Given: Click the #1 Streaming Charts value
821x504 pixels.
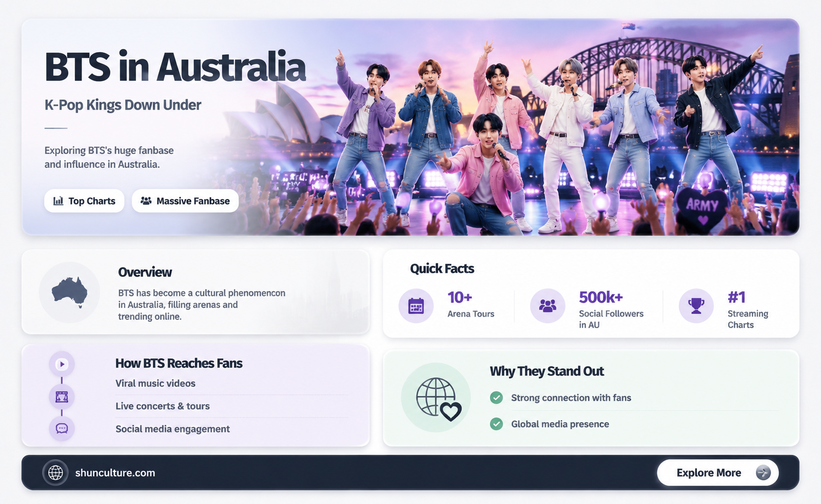Looking at the screenshot, I should tap(736, 297).
